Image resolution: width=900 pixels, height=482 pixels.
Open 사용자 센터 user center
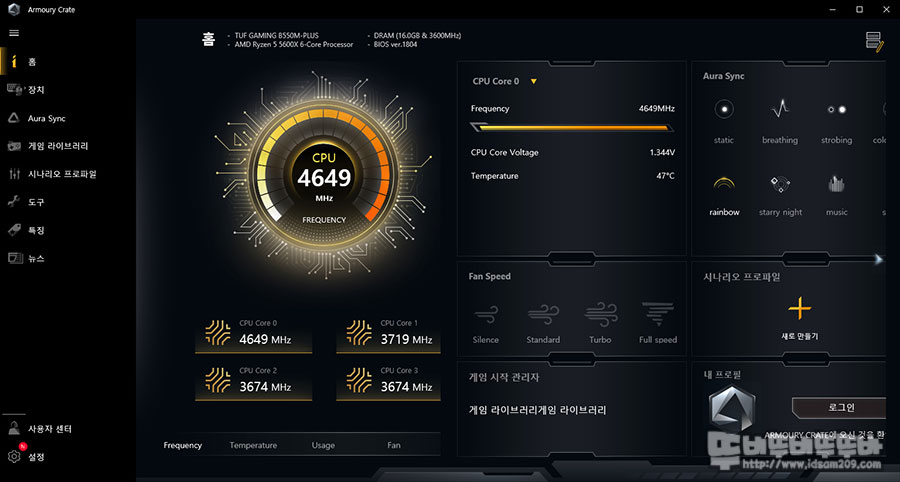(x=50, y=429)
